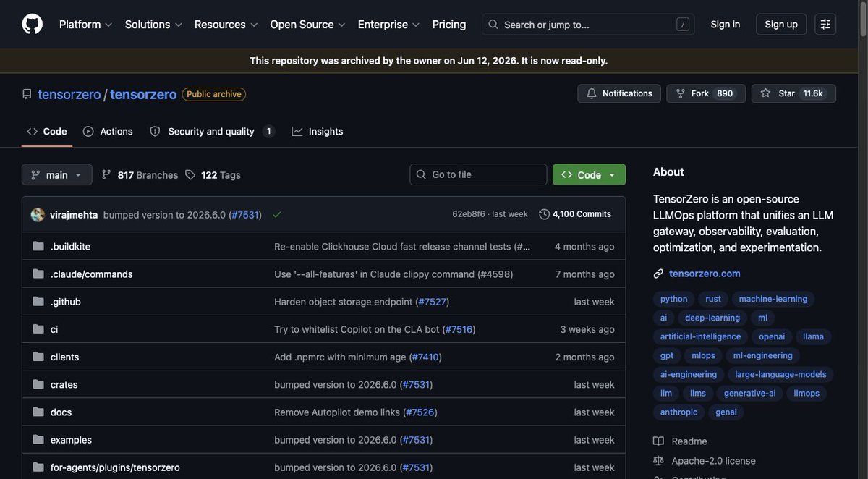This screenshot has width=868, height=479.
Task: Click the bell Notifications button
Action: click(x=619, y=93)
